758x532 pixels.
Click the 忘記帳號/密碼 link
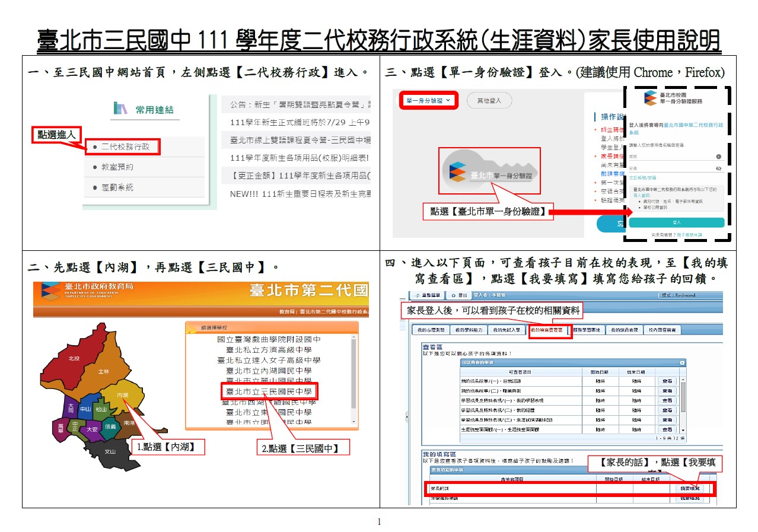click(642, 178)
